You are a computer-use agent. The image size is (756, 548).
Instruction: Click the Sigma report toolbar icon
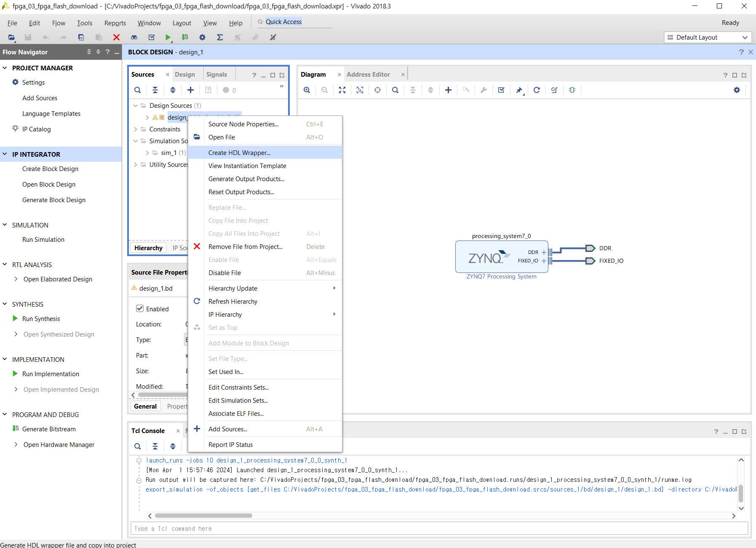pos(220,37)
